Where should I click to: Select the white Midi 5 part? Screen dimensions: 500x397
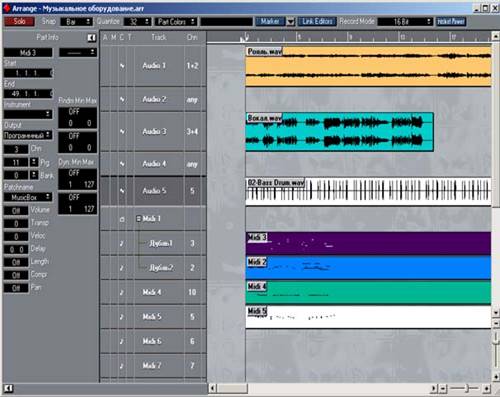point(368,317)
